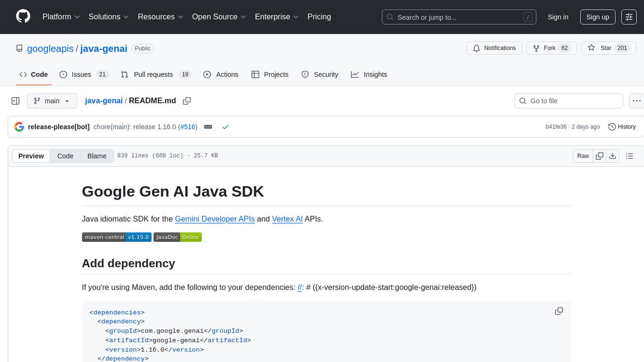Screen dimensions: 644x362
Task: Copy the README.md file path
Action: tap(187, 101)
